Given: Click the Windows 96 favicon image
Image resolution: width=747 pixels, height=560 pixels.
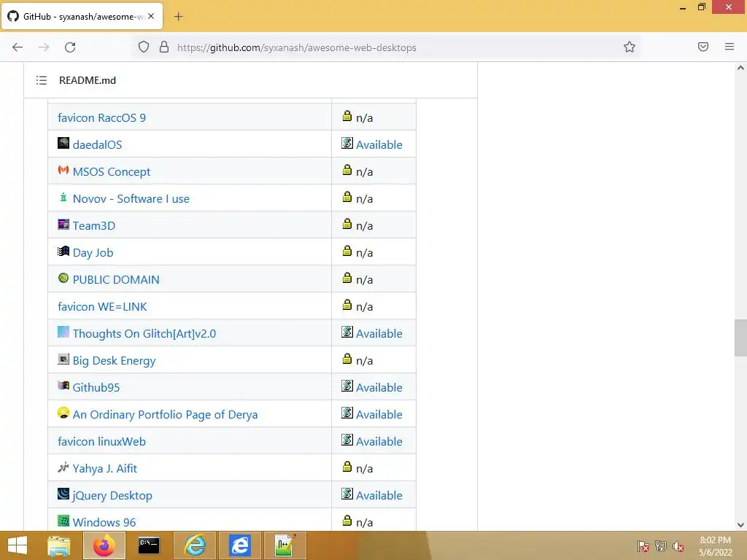Looking at the screenshot, I should pos(63,521).
